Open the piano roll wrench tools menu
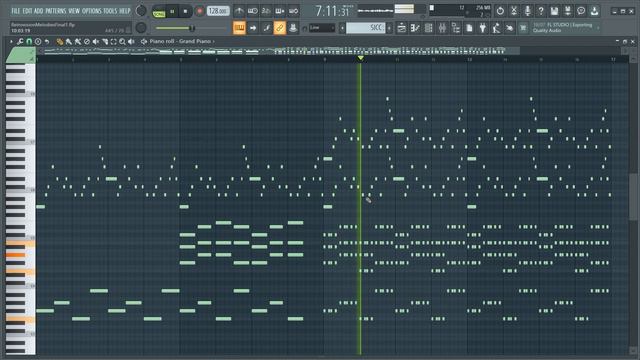The width and height of the screenshot is (640, 360). [20, 41]
